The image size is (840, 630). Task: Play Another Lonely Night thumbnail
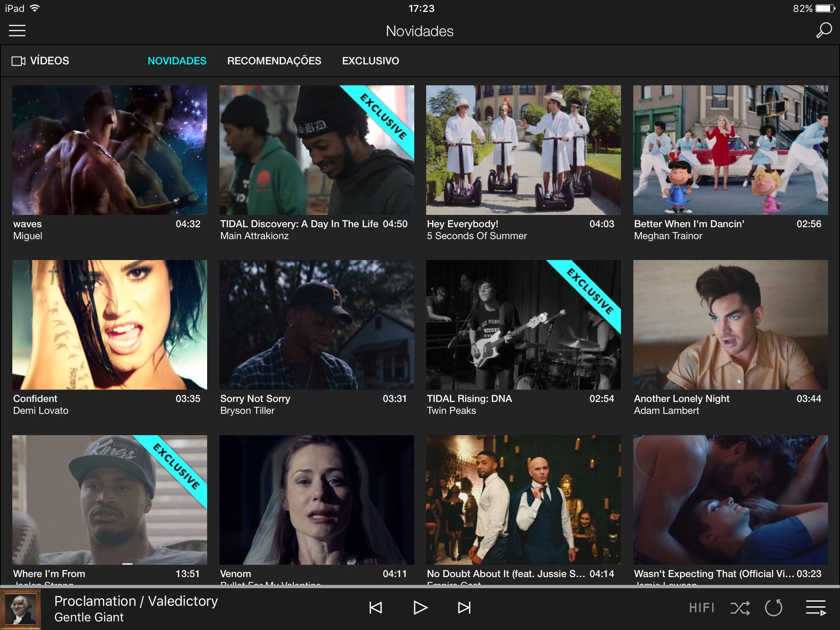[x=730, y=325]
